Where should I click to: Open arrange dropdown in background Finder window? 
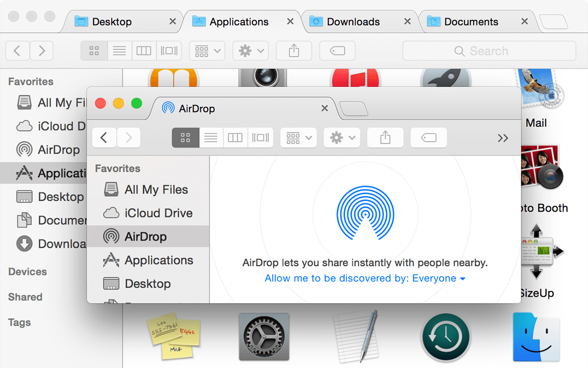click(x=207, y=51)
